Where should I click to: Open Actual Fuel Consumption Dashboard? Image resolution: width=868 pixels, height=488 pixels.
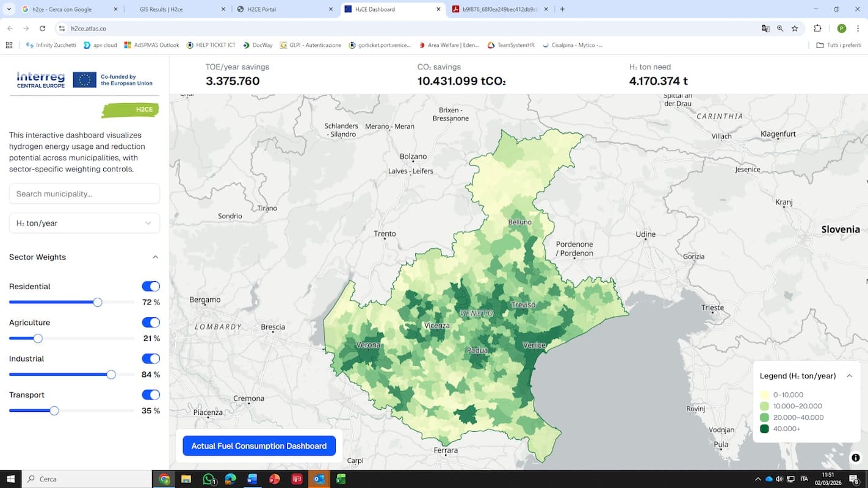pos(259,446)
